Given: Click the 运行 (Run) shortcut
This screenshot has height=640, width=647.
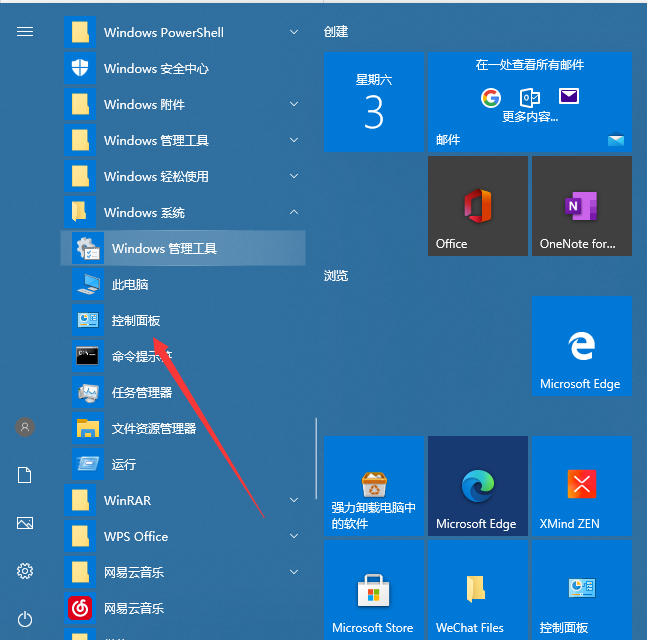Looking at the screenshot, I should tap(123, 464).
